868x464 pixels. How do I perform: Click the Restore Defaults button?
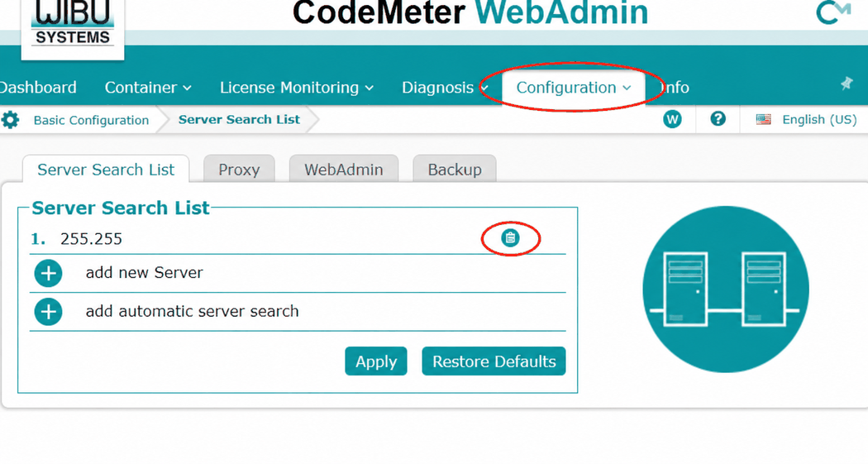[494, 361]
